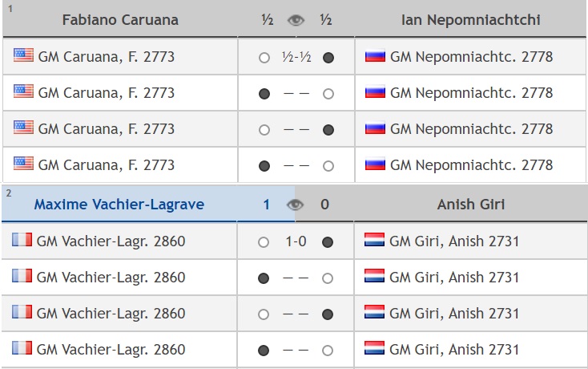Open last Caruana vs Nepomniachtchi game row
Screen dimensions: 588x369
point(296,166)
